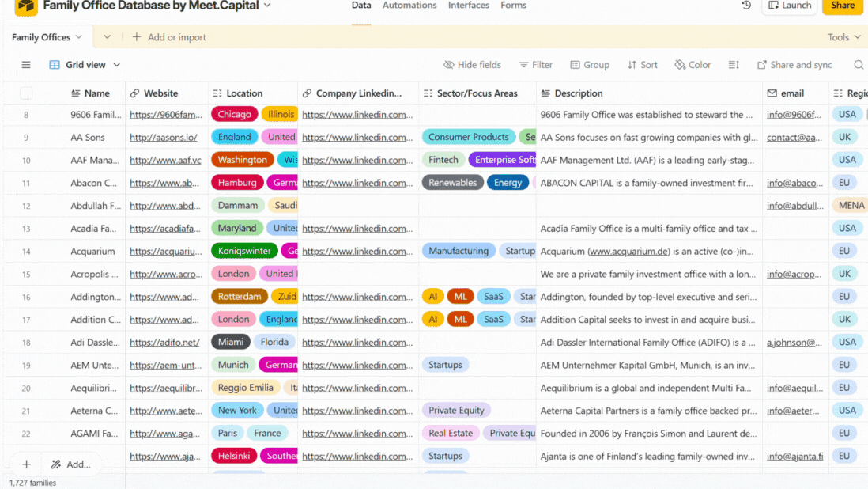Click the 9606 Family Office description cell
Screen dimensions: 868x489
coord(649,115)
